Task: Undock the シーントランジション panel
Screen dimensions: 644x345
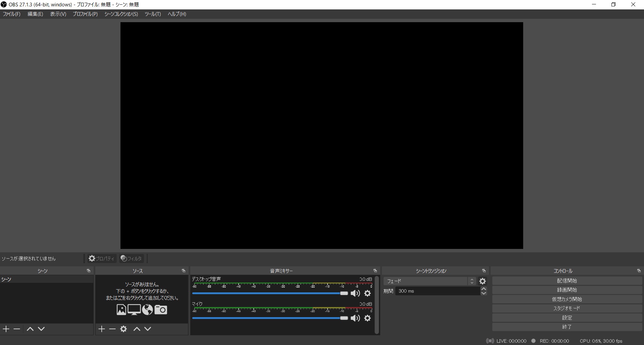Action: [484, 271]
